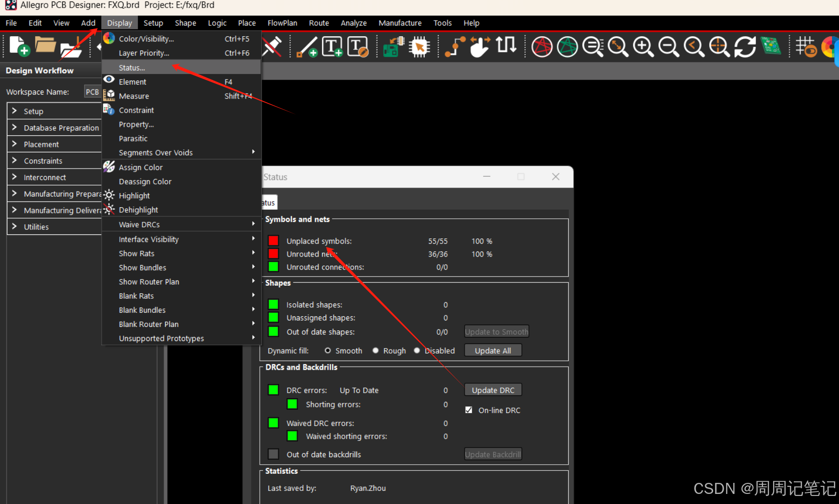
Task: Click the Update All button
Action: tap(493, 351)
